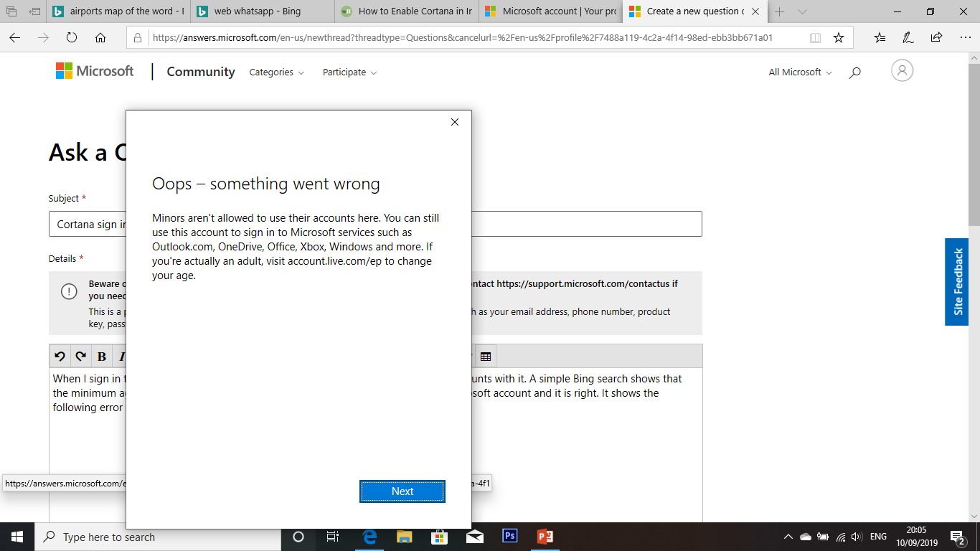Click the ENG language indicator
Viewport: 980px width, 551px height.
pyautogui.click(x=878, y=537)
